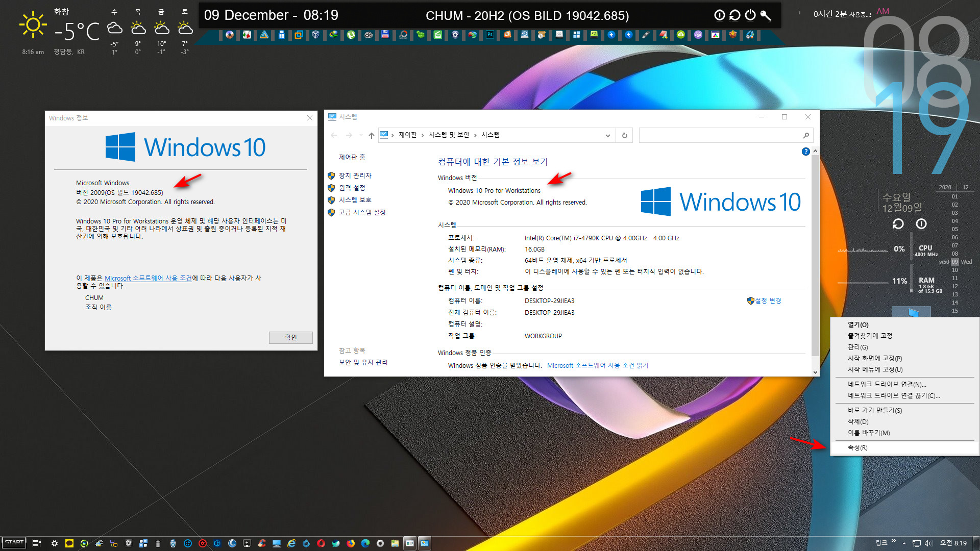Viewport: 980px width, 551px height.
Task: Expand the 링크 toolbar chevron on taskbar
Action: (894, 541)
